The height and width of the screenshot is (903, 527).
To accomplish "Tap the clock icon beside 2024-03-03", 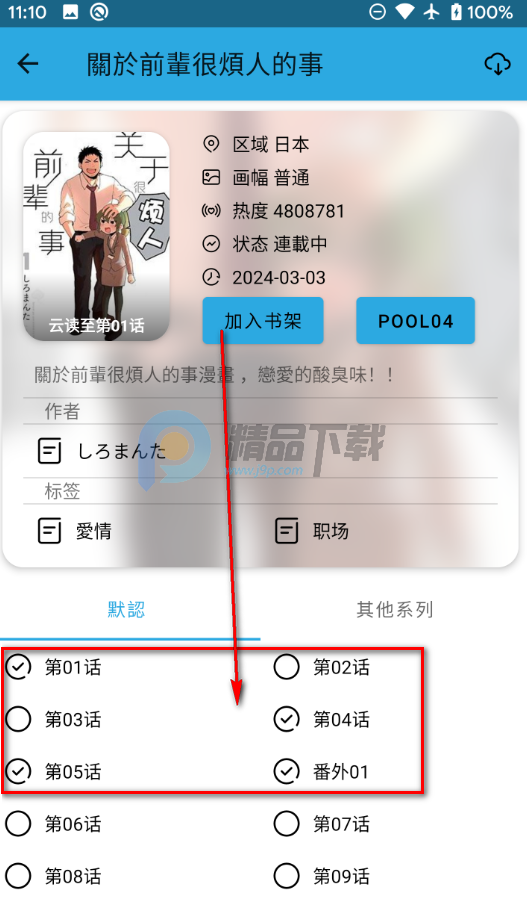I will tap(211, 278).
